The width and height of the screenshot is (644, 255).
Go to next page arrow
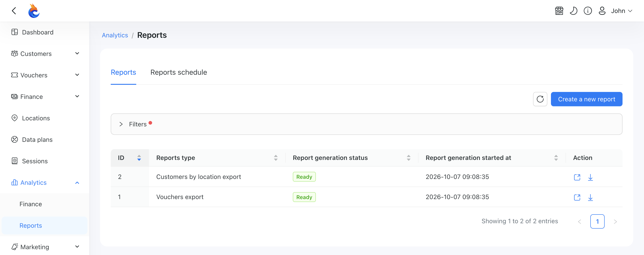tap(615, 221)
